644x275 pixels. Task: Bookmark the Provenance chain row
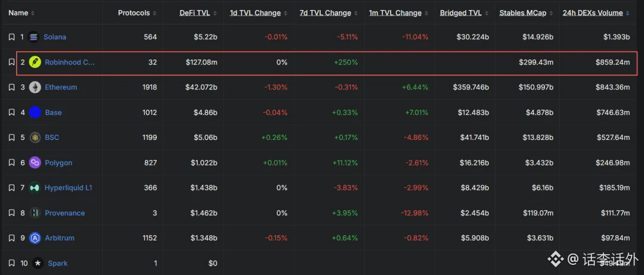coord(11,213)
